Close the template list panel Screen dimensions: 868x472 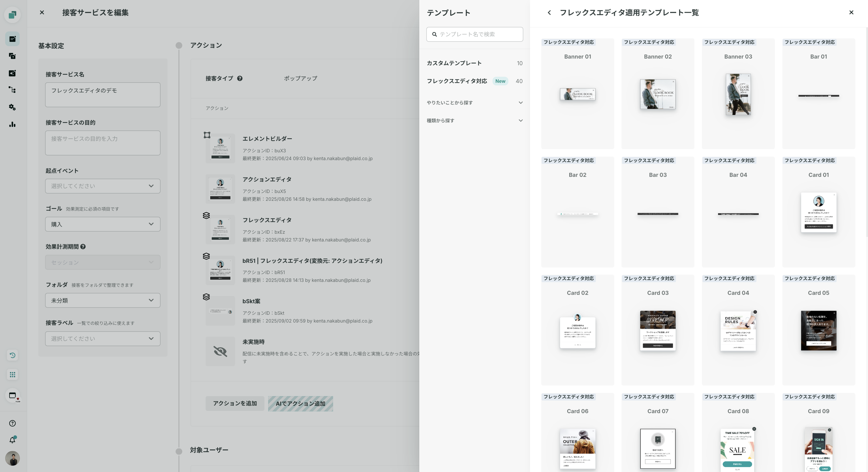pyautogui.click(x=851, y=12)
